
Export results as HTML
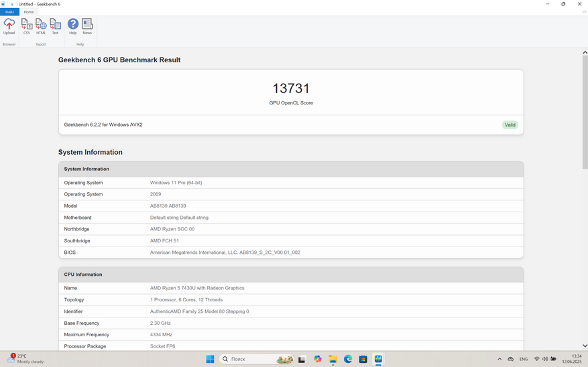point(41,27)
